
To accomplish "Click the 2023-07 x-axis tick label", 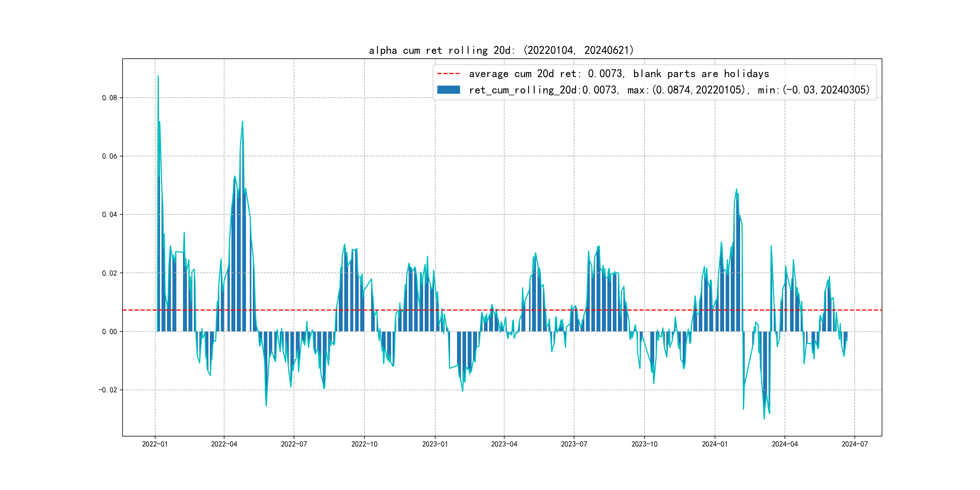I will 574,444.
